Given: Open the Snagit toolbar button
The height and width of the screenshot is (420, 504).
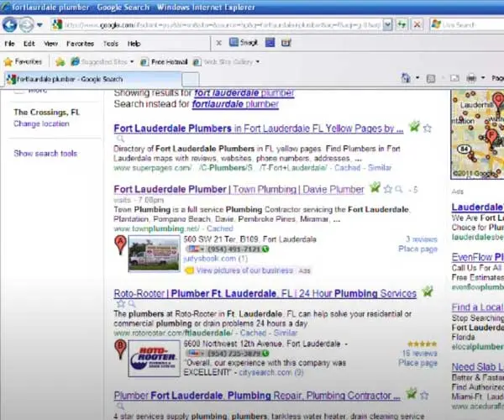Looking at the screenshot, I should tap(244, 42).
